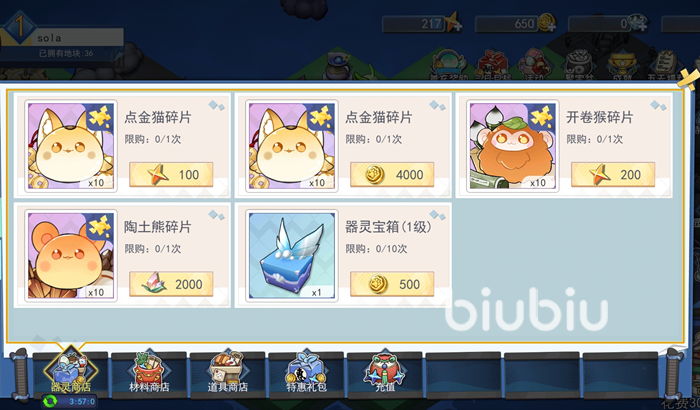The height and width of the screenshot is (410, 700).
Task: Click the 开卷猴 monkey fragment thumbnail
Action: tap(512, 146)
